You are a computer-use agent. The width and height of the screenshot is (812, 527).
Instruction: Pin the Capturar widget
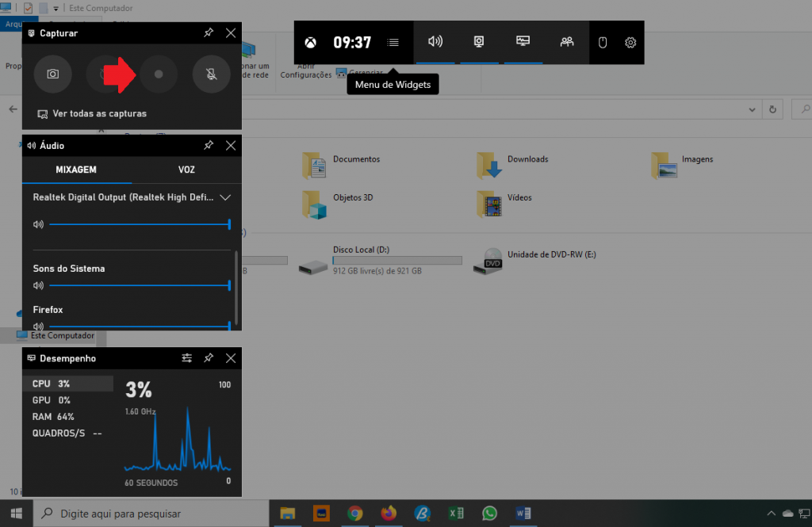coord(208,33)
